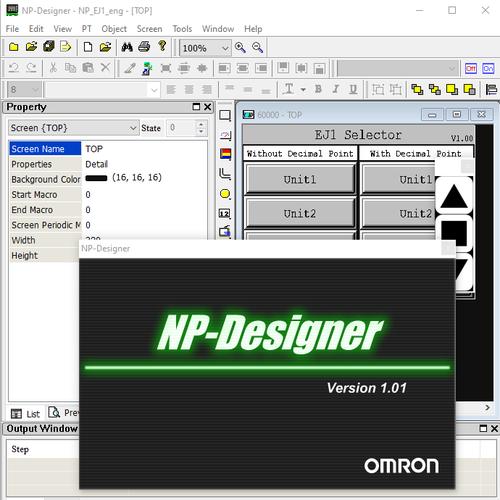The width and height of the screenshot is (500, 500).
Task: Click the Unit1 button under Without Decimal Point
Action: click(x=300, y=179)
